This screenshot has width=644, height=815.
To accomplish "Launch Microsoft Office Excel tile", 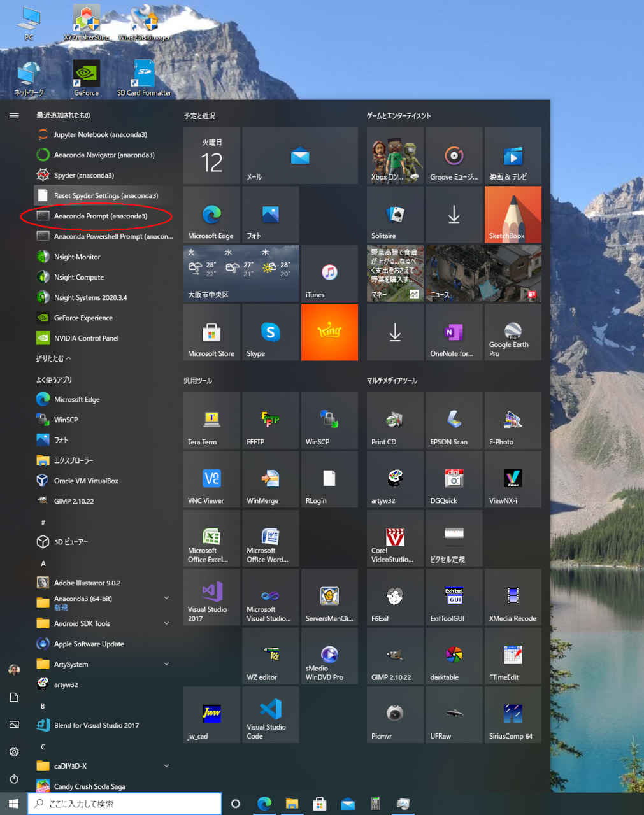I will tap(212, 538).
